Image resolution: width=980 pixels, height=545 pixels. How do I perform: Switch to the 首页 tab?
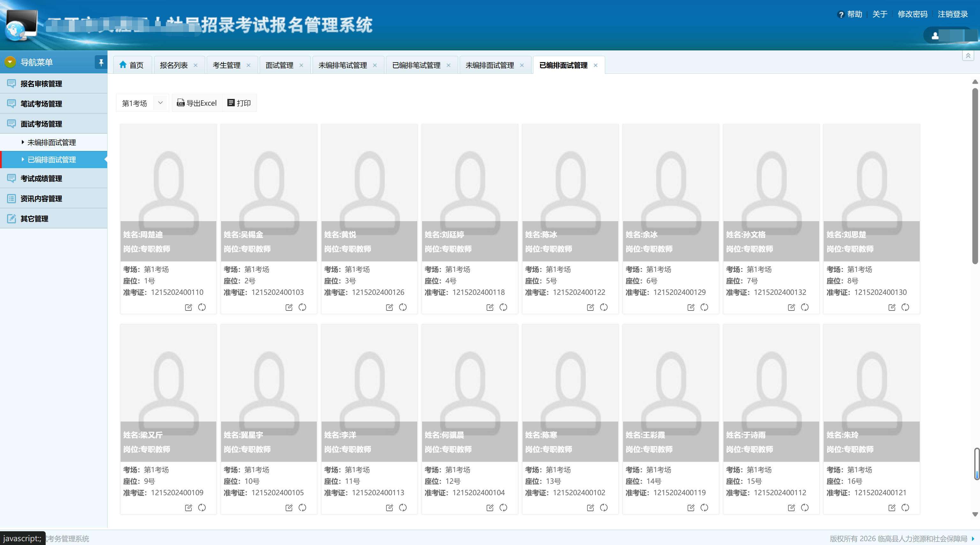tap(132, 65)
